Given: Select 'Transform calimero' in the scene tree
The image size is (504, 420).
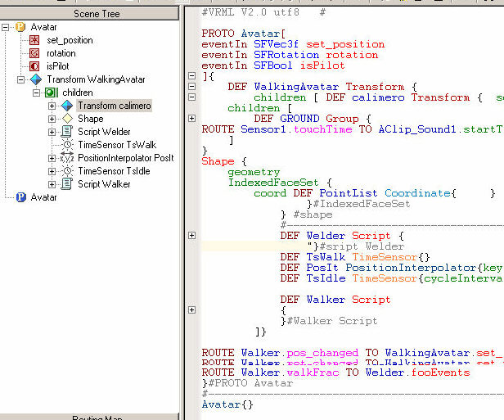Looking at the screenshot, I should (x=115, y=106).
